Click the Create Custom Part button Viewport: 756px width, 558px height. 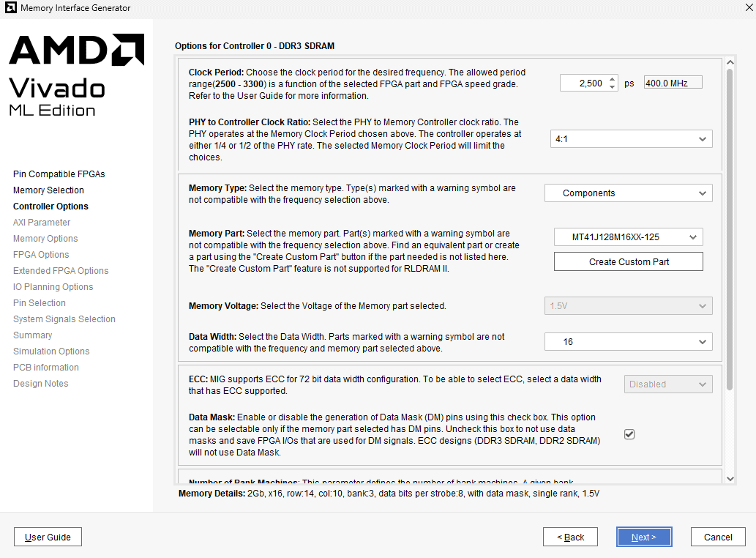pos(628,261)
